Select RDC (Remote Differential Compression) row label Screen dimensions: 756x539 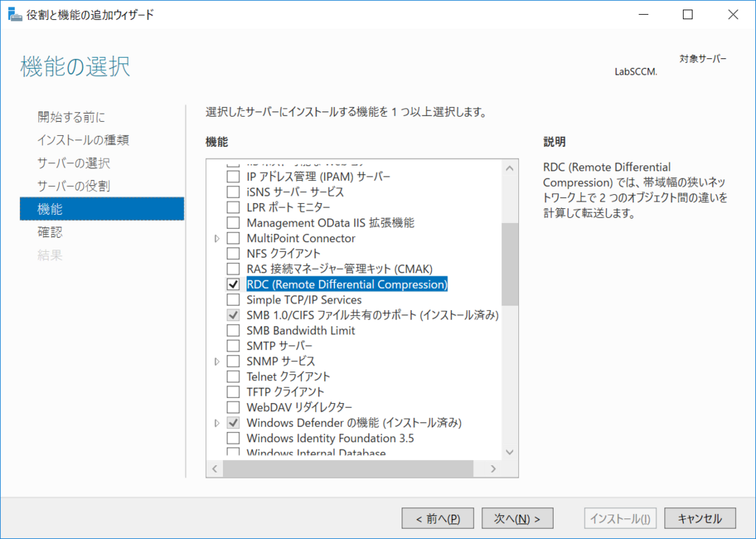coord(347,284)
